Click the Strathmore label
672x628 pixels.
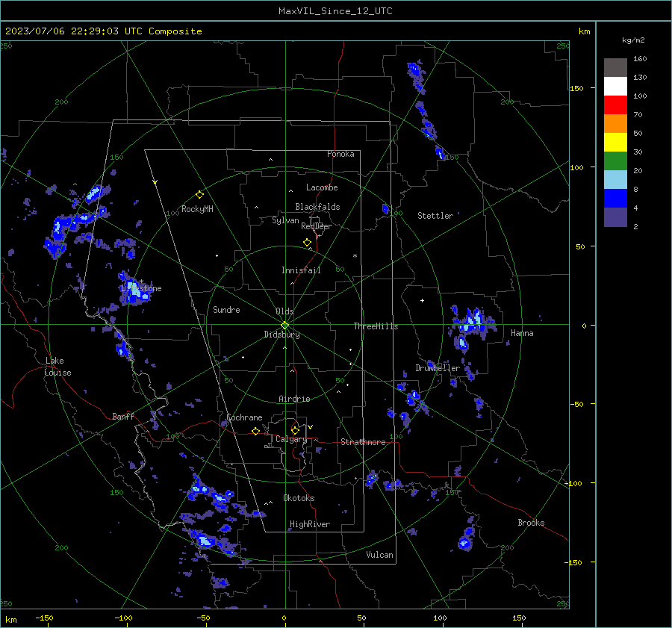coord(363,442)
